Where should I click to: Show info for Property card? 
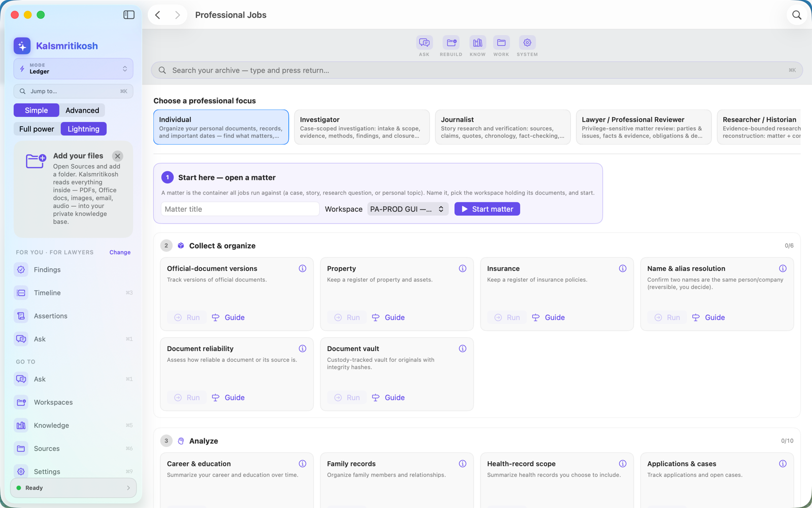click(462, 268)
